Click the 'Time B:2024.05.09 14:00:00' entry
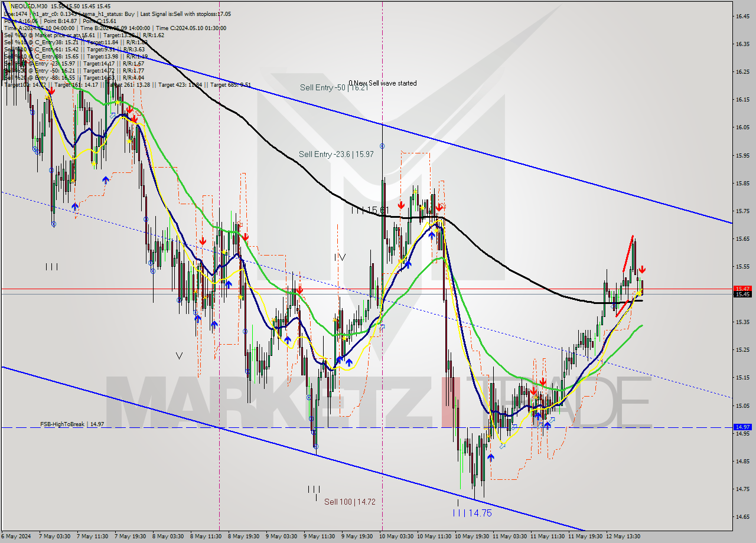This screenshot has width=756, height=543. [x=115, y=28]
